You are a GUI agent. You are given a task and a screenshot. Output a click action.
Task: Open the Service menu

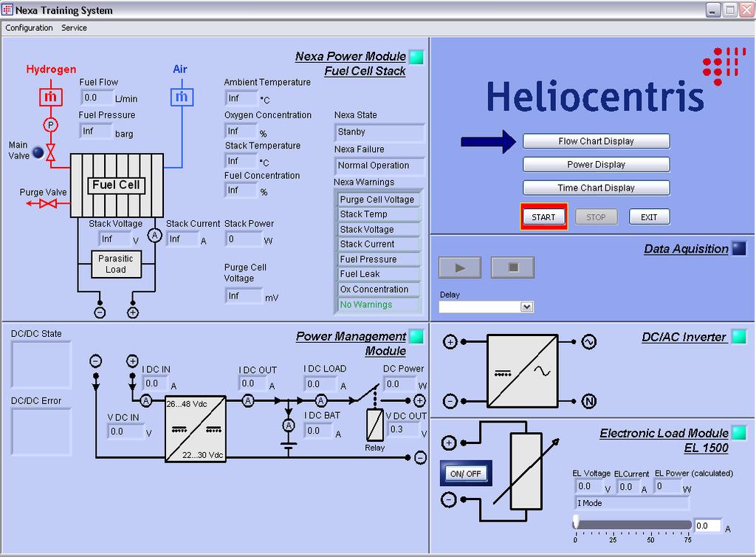coord(75,28)
